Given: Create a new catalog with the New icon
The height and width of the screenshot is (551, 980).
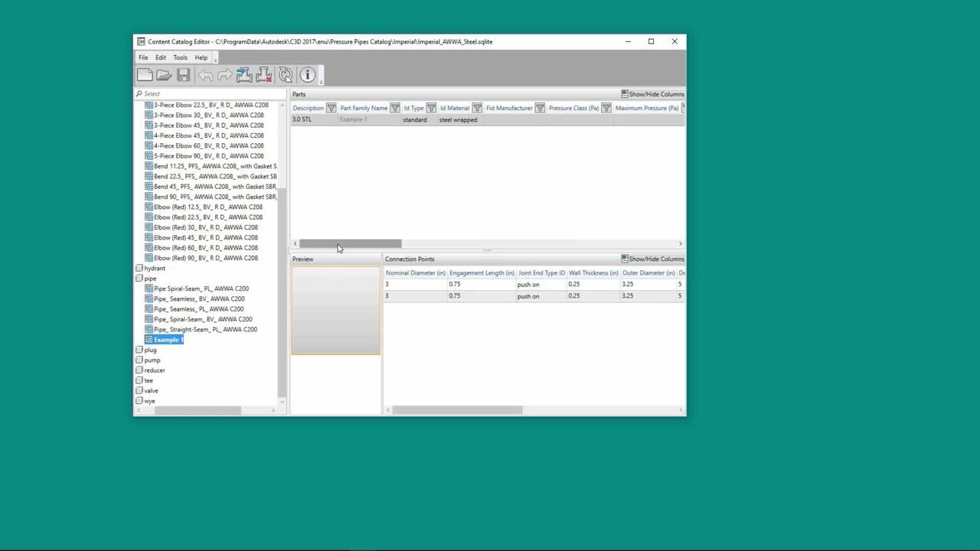Looking at the screenshot, I should [145, 74].
